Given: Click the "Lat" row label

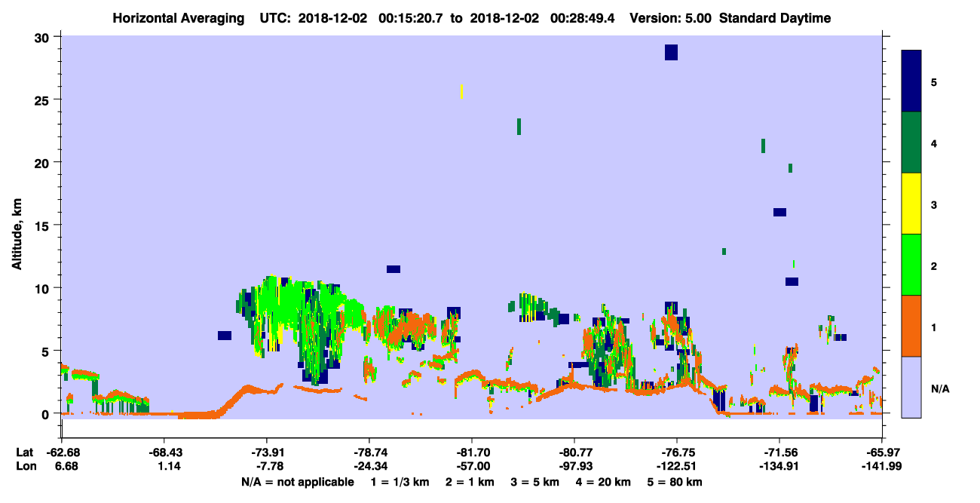Looking at the screenshot, I should (25, 452).
